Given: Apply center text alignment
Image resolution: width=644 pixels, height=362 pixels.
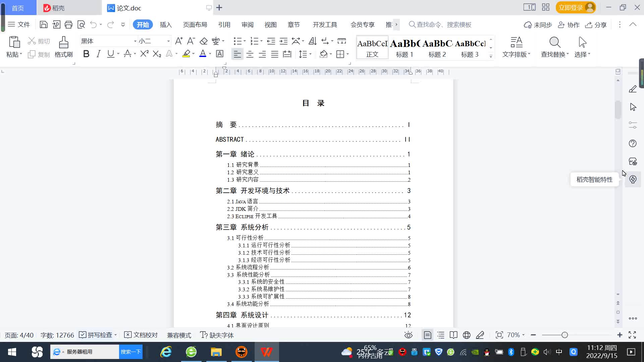Looking at the screenshot, I should point(250,54).
